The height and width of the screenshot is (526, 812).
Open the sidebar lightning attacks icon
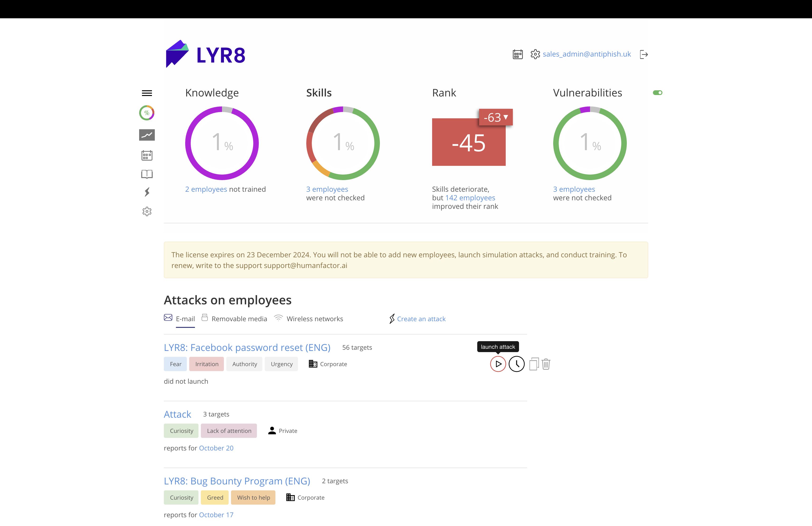(147, 192)
